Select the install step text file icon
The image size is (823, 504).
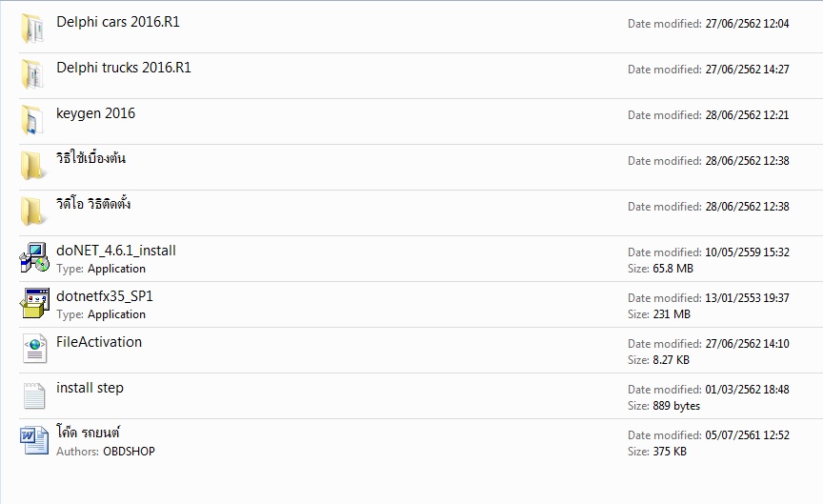(34, 394)
